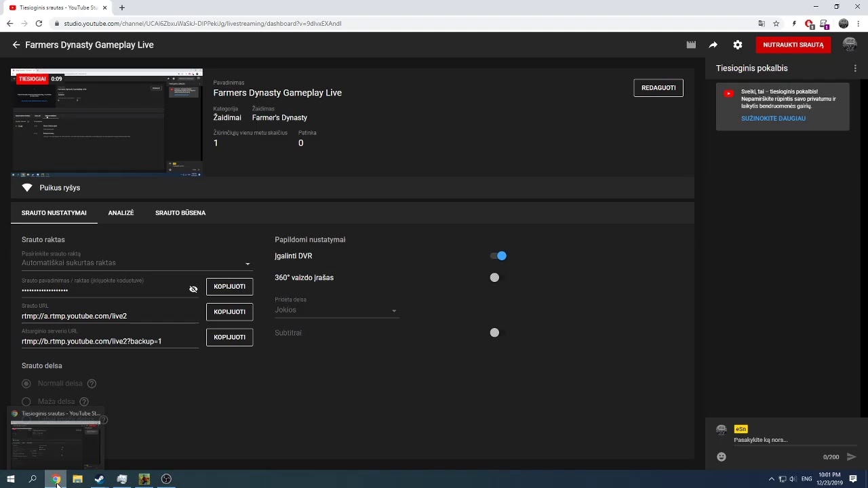The width and height of the screenshot is (868, 488).
Task: Switch to the Analizė tab
Action: [121, 213]
